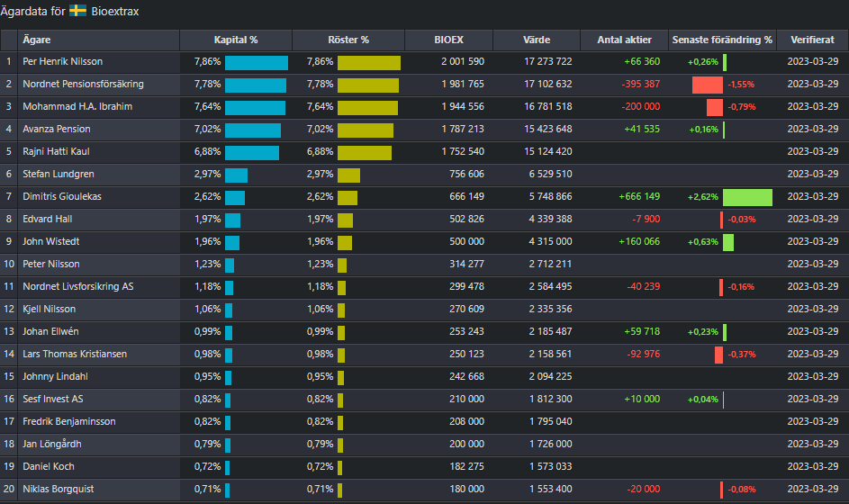The height and width of the screenshot is (504, 849).
Task: Click the value 2 335 356
Action: pyautogui.click(x=551, y=309)
